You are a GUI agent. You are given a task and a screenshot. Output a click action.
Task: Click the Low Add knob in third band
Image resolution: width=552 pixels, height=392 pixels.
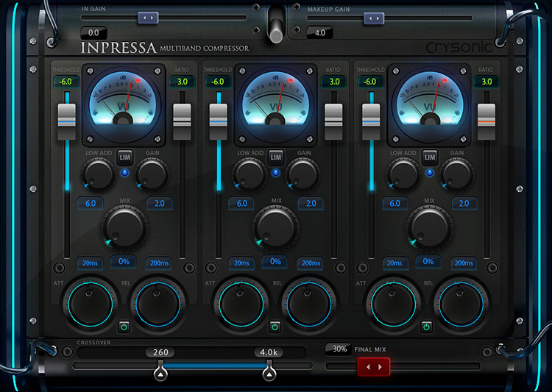tap(403, 174)
